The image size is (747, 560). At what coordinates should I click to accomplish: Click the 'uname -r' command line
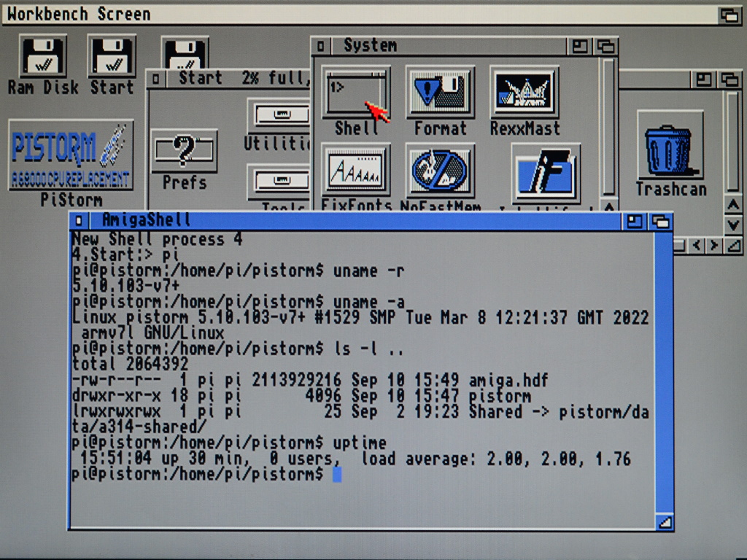point(238,271)
